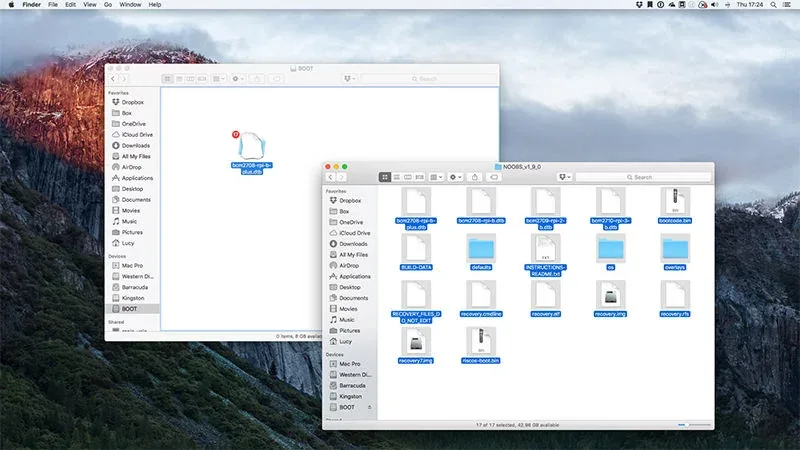Open the Dropbox toolbar dropdown in NOOBS window
800x450 pixels.
tap(564, 177)
